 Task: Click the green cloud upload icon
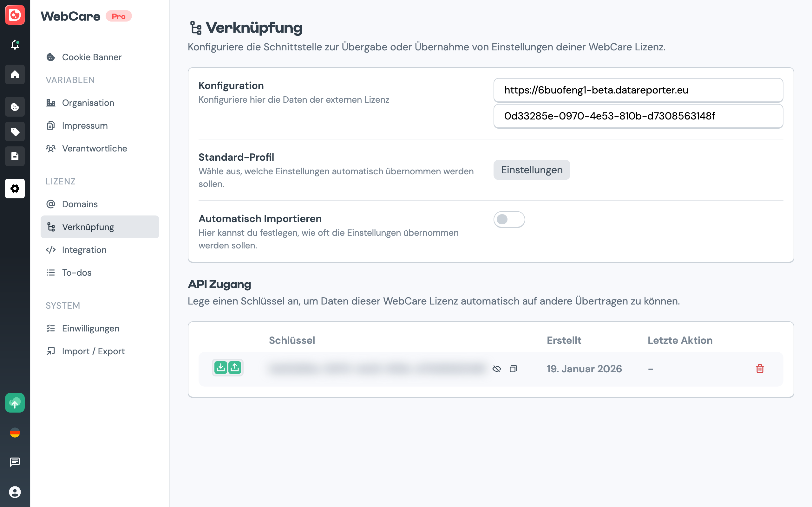tap(15, 403)
